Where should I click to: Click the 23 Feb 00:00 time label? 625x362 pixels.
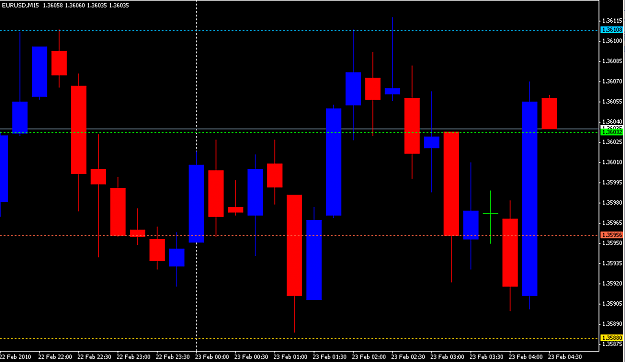tap(212, 356)
